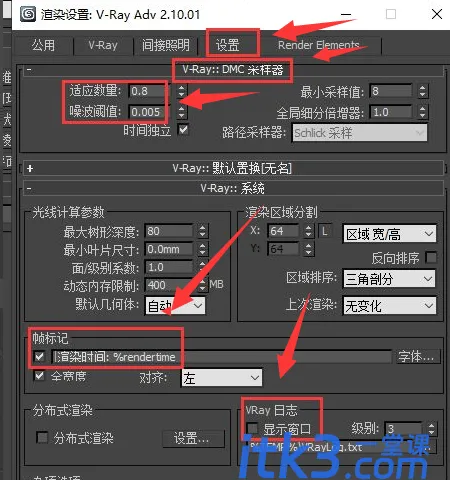Open the 区域排序 三角剖分 dropdown
This screenshot has height=480, width=450.
coord(389,279)
